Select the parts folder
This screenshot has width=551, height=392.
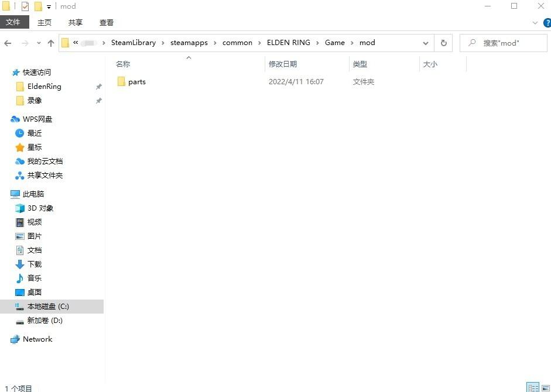click(x=136, y=82)
